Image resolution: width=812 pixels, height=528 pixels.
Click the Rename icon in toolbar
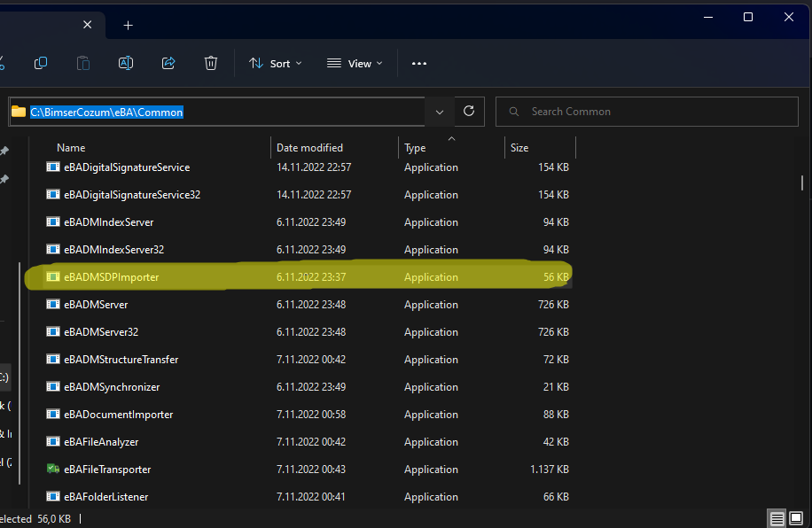(126, 63)
